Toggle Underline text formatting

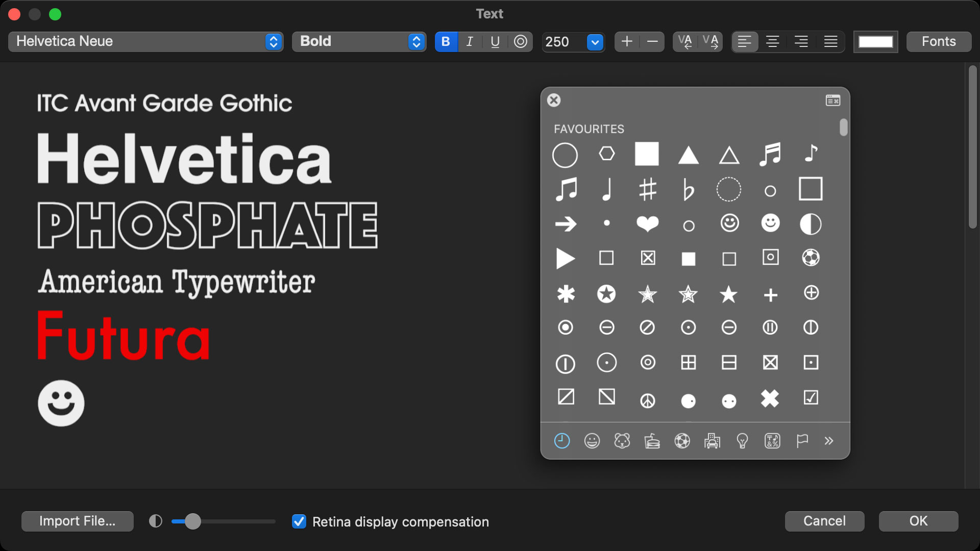coord(495,41)
